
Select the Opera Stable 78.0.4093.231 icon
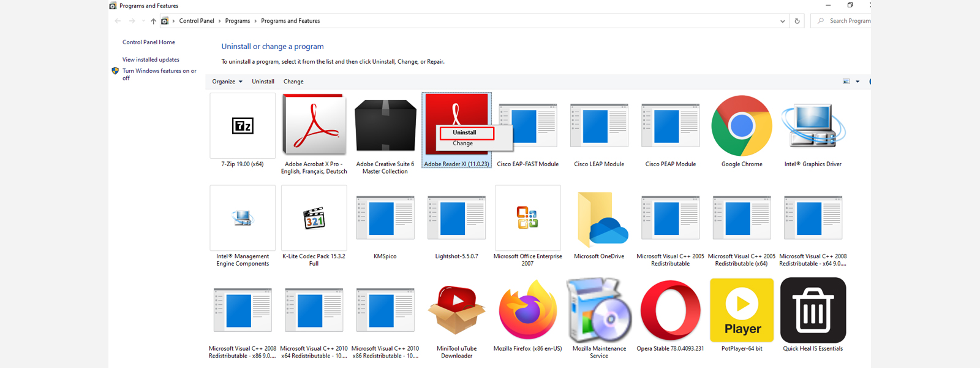(x=671, y=310)
